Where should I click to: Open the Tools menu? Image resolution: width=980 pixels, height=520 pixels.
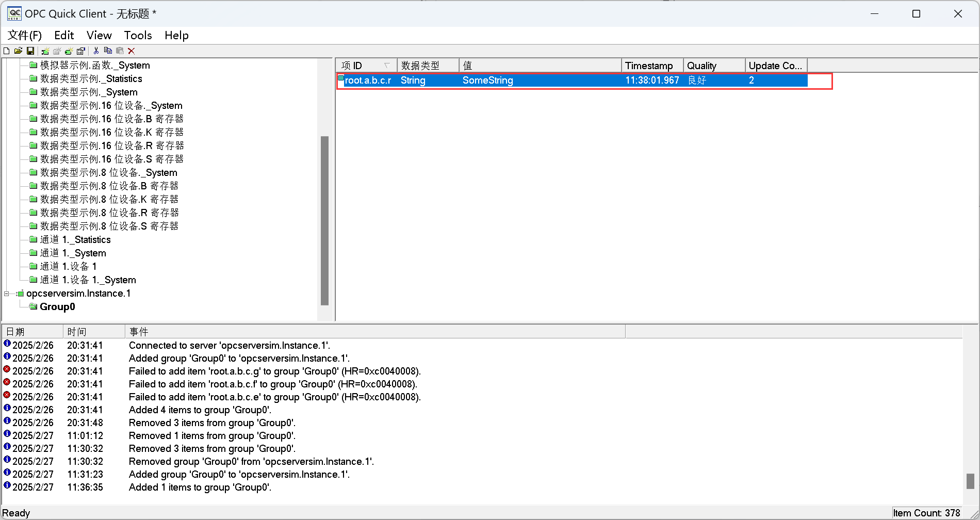click(x=138, y=35)
